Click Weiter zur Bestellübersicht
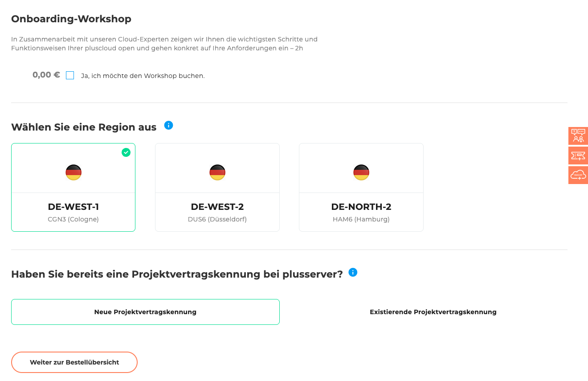588x381 pixels. (x=74, y=362)
